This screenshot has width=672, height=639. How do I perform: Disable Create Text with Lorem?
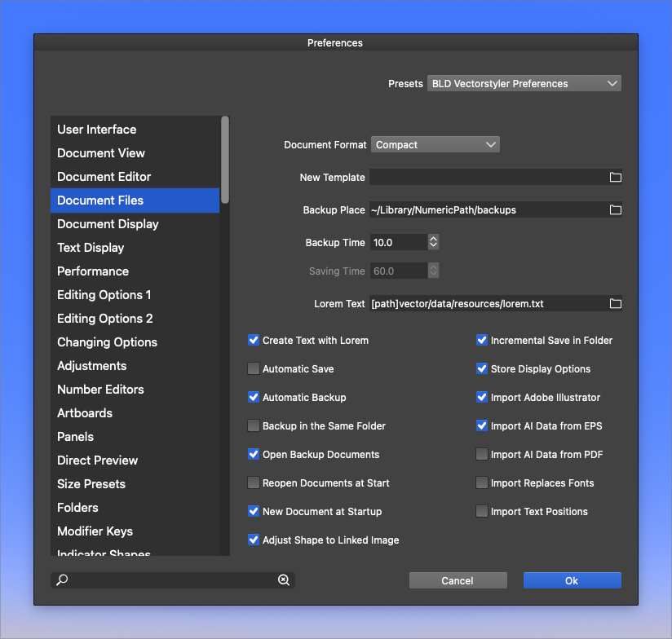254,341
